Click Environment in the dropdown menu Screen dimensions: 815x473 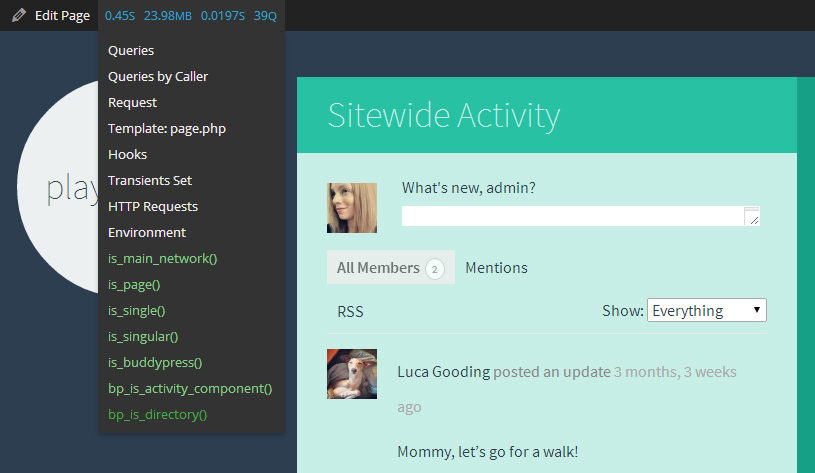[147, 232]
